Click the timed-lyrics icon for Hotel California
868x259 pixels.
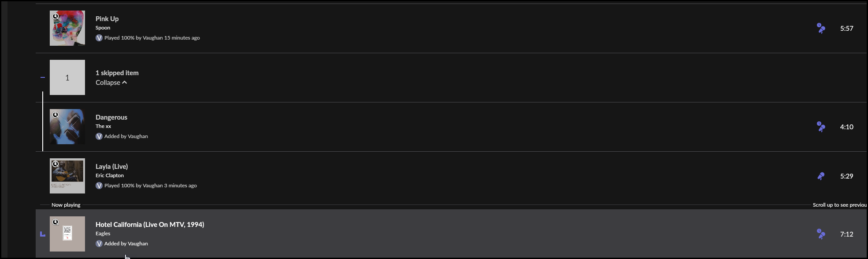click(821, 234)
